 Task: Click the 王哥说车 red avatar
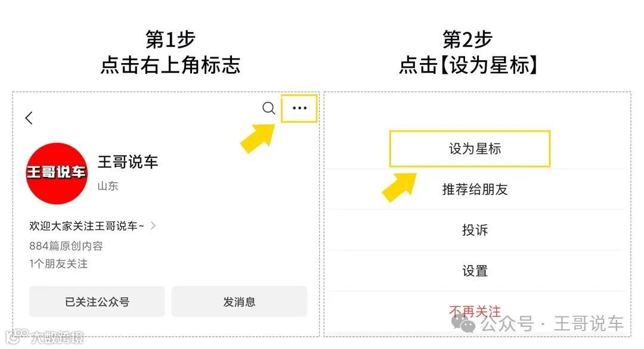tap(57, 173)
